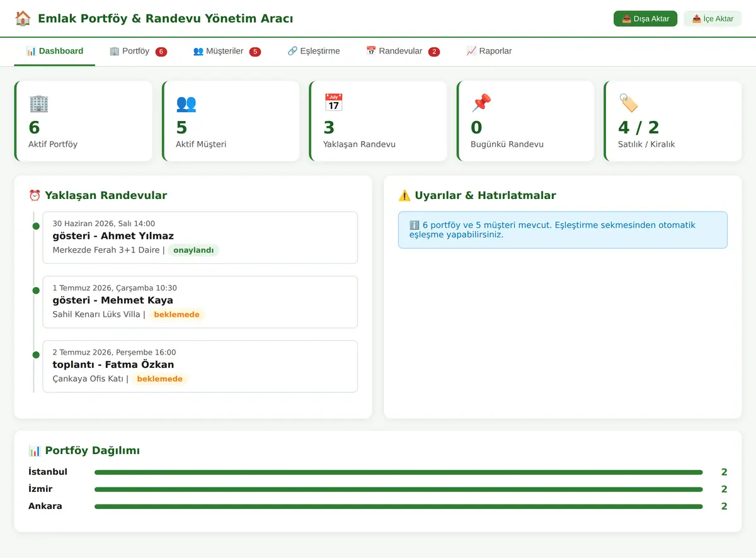This screenshot has width=756, height=558.
Task: Go to the Eşleştirme tab
Action: 314,52
